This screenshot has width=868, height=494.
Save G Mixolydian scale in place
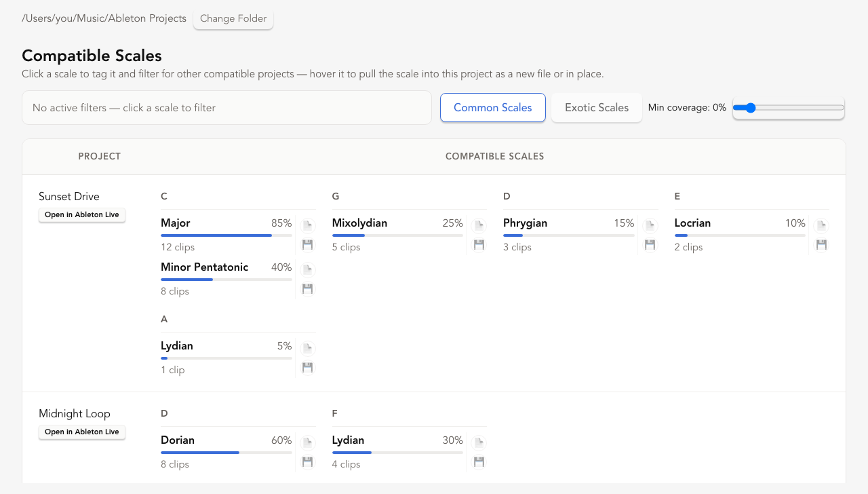point(479,245)
